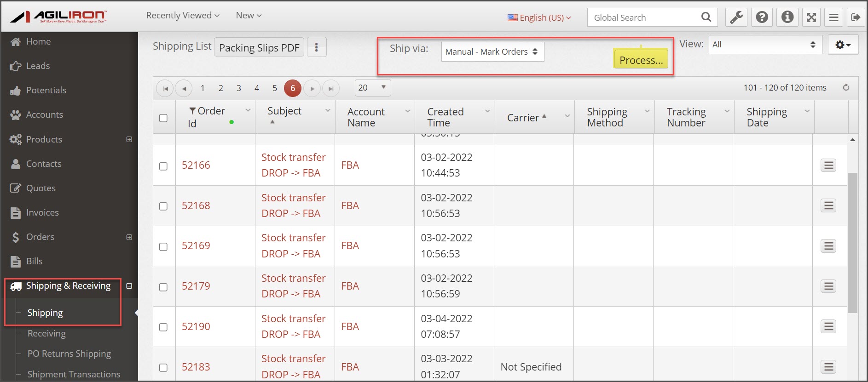
Task: Toggle full screen expand icon
Action: [x=811, y=17]
